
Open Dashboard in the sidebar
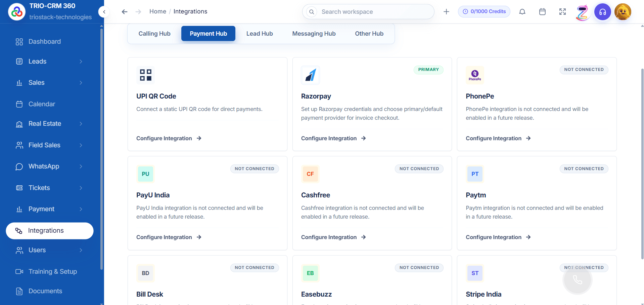(50, 42)
